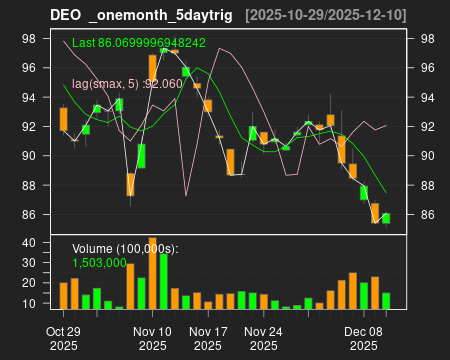Click the 'Nov 24 2025' date axis label
Viewport: 450px width, 360px height.
(x=263, y=339)
